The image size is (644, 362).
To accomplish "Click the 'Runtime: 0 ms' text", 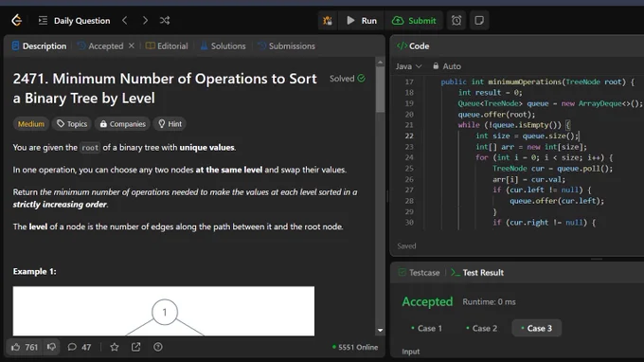I will coord(489,302).
